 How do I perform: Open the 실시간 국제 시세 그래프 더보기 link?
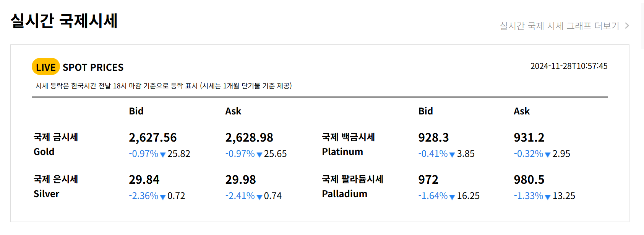tap(565, 26)
